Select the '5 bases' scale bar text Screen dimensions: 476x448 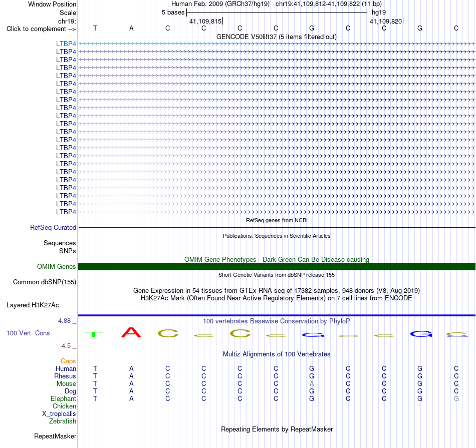click(x=173, y=13)
